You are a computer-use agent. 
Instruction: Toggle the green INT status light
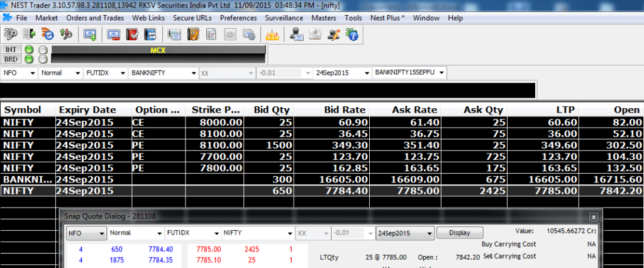(28, 50)
